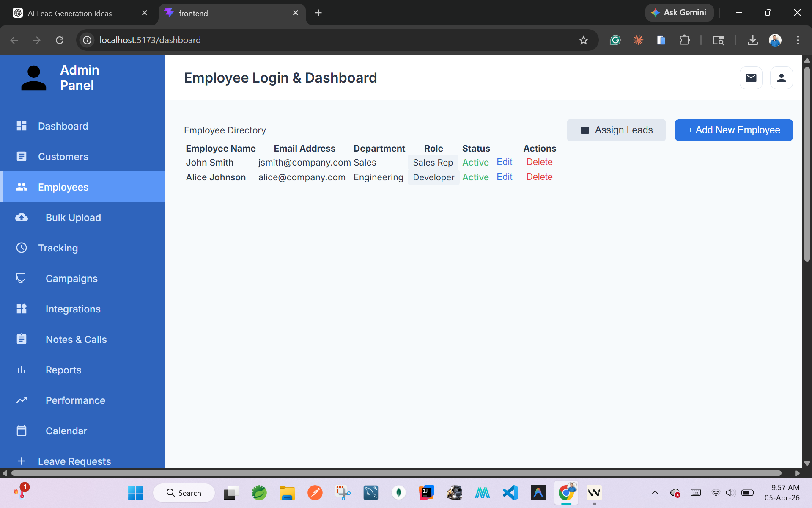812x508 pixels.
Task: Click the Status column header
Action: point(476,149)
